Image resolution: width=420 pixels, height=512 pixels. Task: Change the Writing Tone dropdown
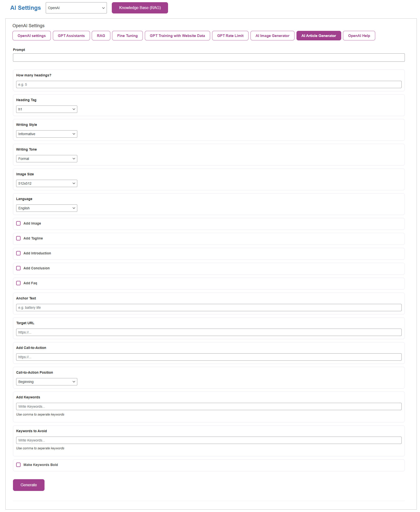point(46,159)
